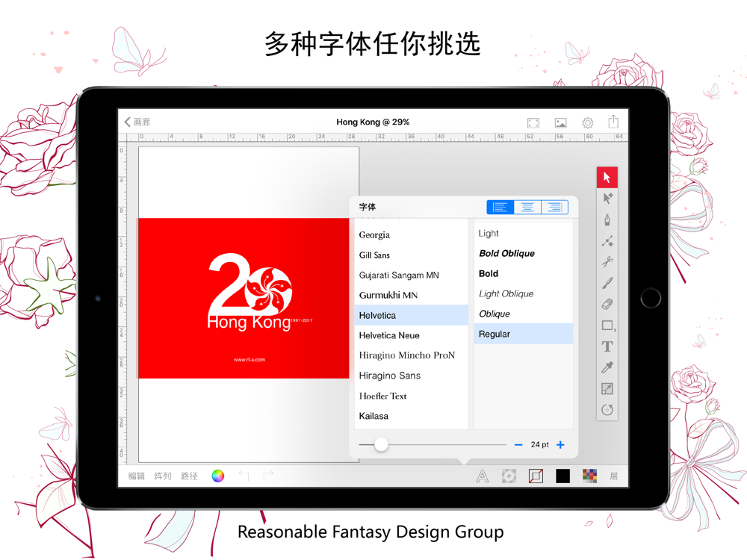
Task: Open the stroke style square icon
Action: (536, 476)
